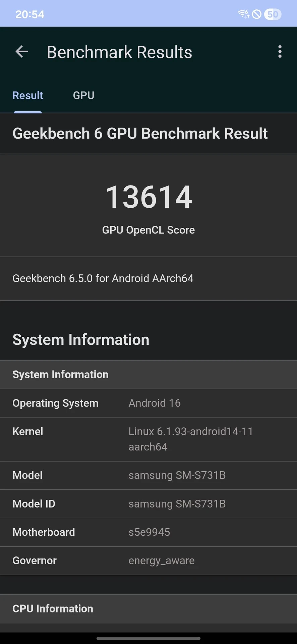Tap the 13614 score number

(148, 197)
